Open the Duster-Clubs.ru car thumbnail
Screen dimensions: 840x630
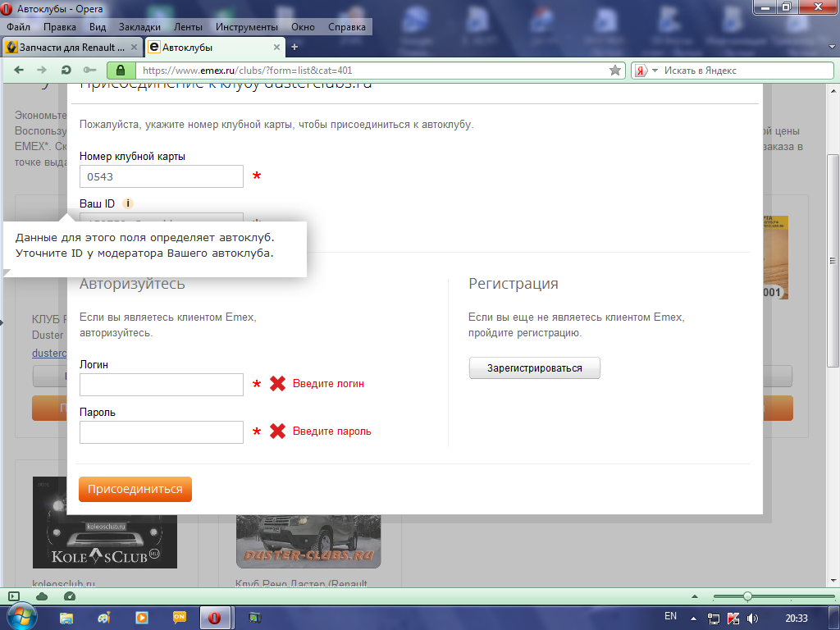(x=308, y=541)
